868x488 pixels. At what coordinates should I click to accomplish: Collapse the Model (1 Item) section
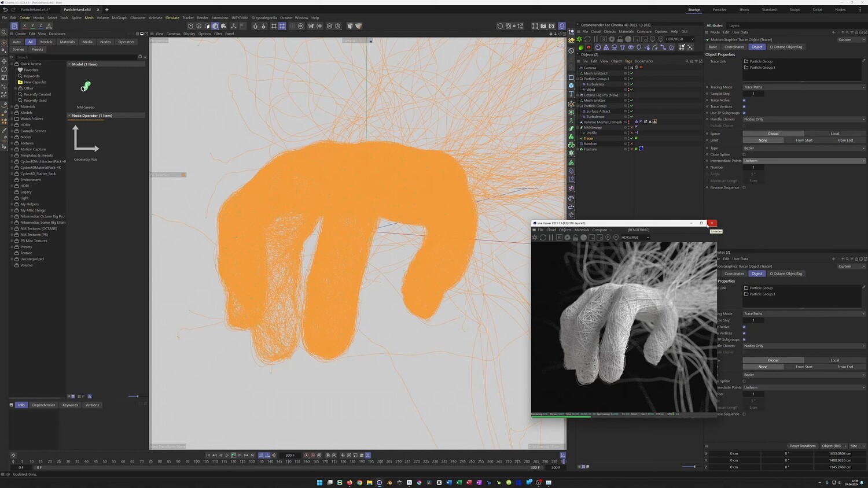tap(69, 64)
